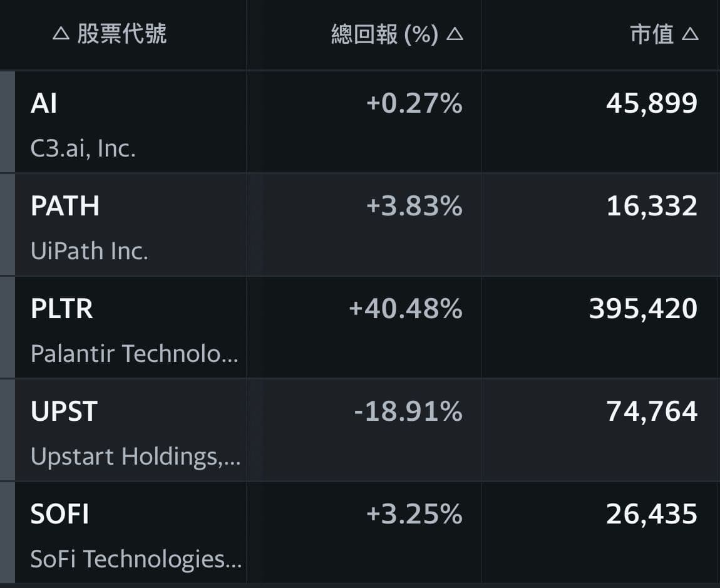720x588 pixels.
Task: Click PLTR market value 395,420
Action: tap(643, 309)
